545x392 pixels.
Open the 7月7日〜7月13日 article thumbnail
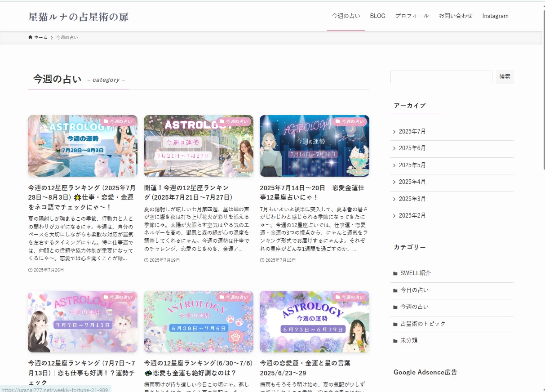(83, 322)
